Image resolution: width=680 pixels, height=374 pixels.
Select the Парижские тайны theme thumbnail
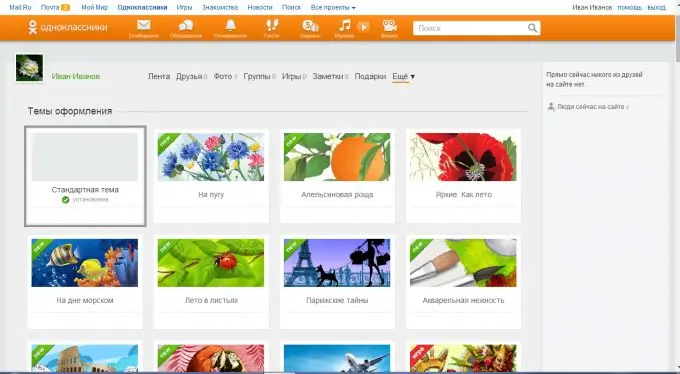[x=337, y=262]
